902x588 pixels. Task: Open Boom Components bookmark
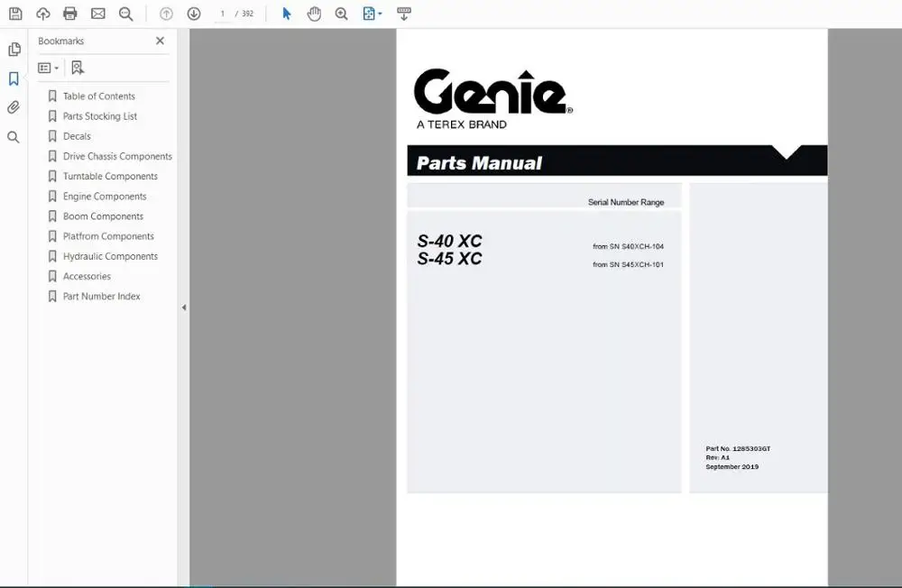tap(103, 216)
